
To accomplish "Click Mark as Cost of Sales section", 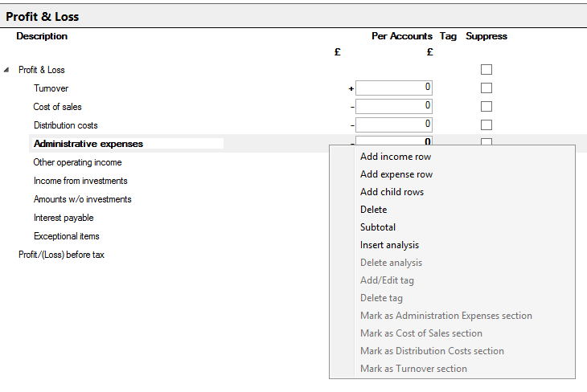I will pyautogui.click(x=421, y=333).
